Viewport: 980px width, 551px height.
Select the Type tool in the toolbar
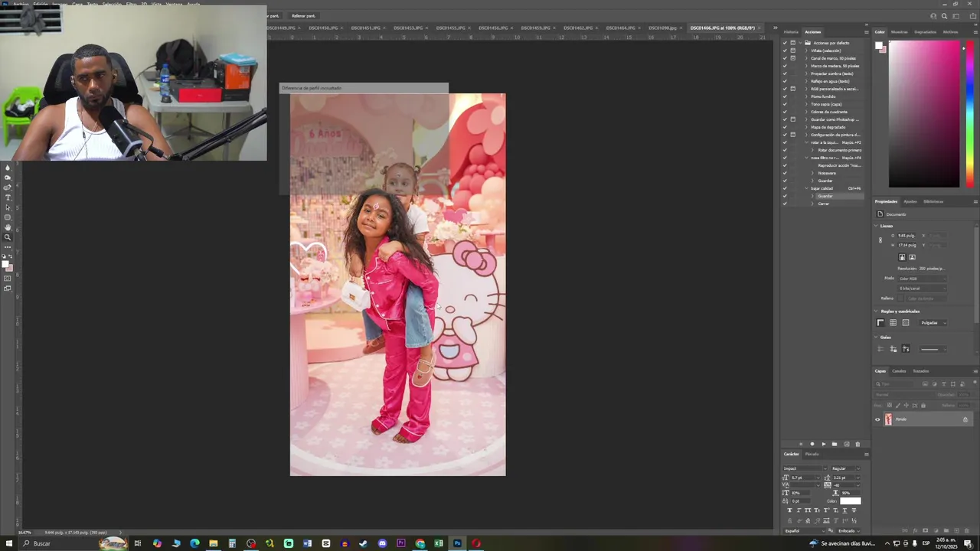(8, 197)
